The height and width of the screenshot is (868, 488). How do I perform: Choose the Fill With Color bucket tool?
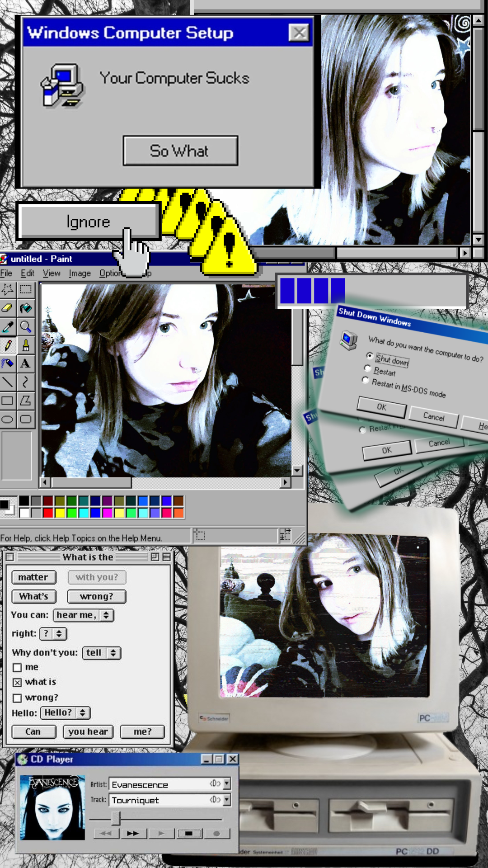[x=26, y=308]
